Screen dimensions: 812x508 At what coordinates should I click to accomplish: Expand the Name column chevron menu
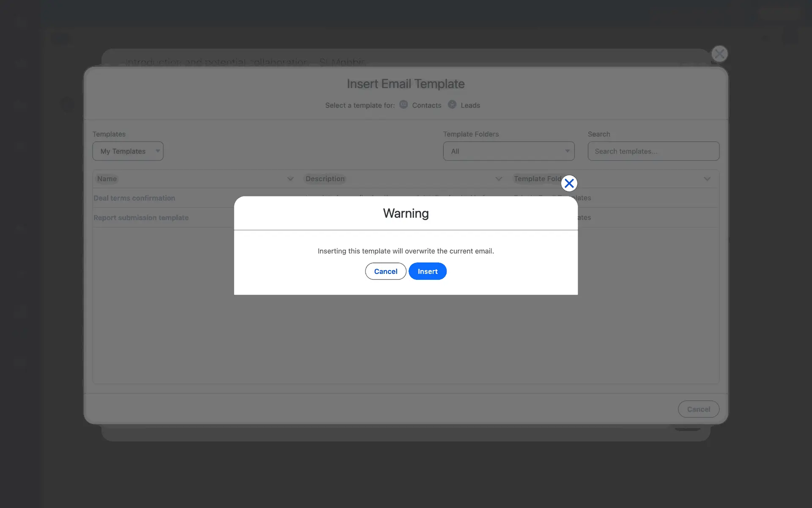pyautogui.click(x=290, y=179)
